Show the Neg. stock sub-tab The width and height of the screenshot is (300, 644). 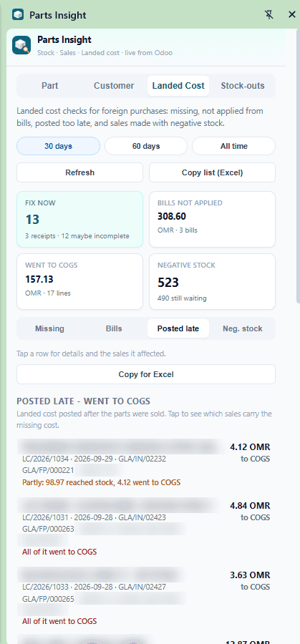243,328
